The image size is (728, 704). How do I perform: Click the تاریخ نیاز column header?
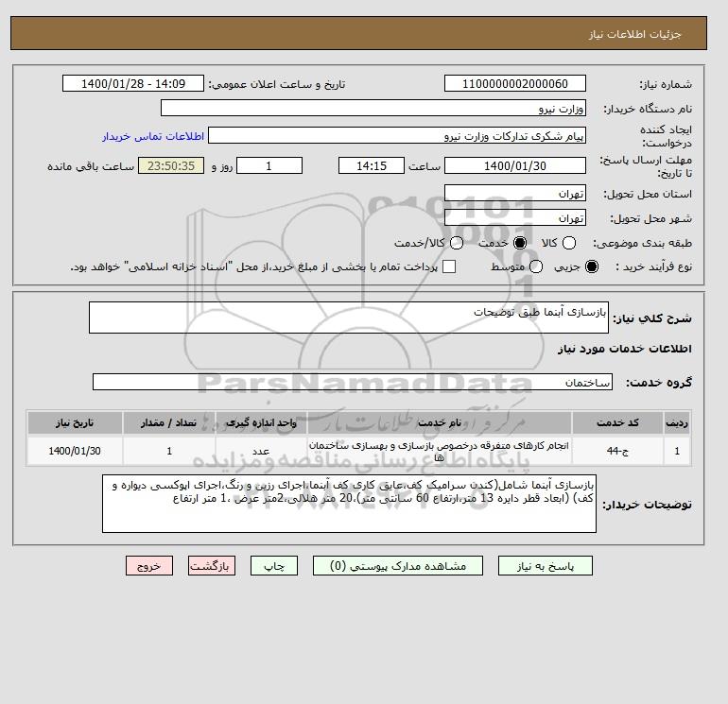[x=75, y=422]
